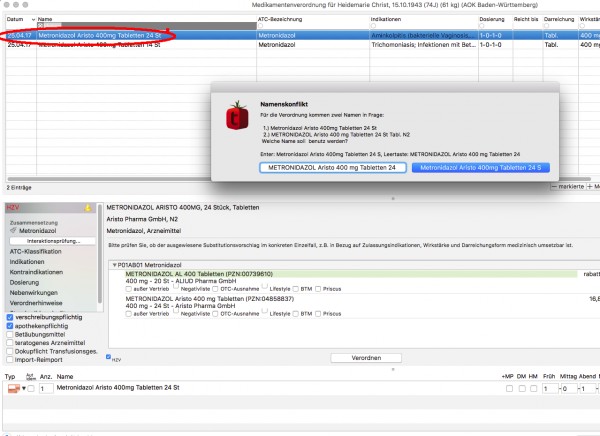The image size is (600, 436).
Task: Click the Name column filter field
Action: tap(147, 26)
